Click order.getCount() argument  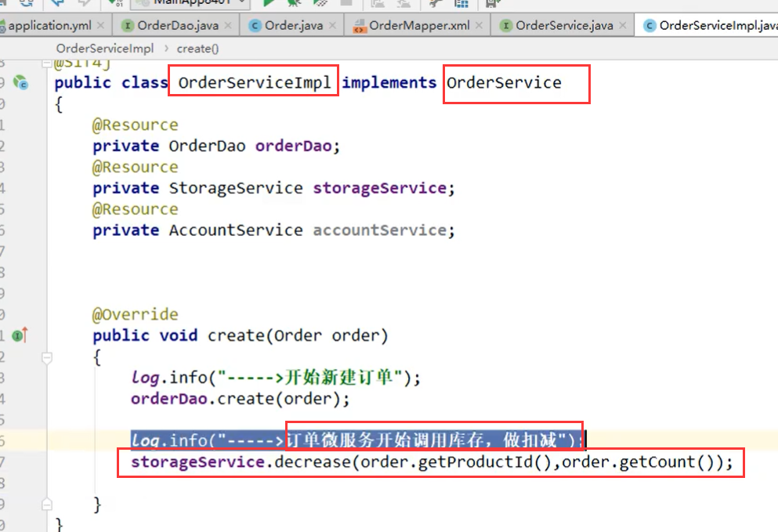pos(638,462)
